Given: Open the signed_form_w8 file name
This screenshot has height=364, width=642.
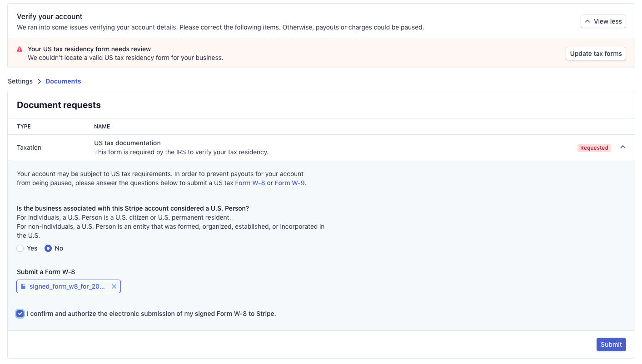Looking at the screenshot, I should [67, 286].
